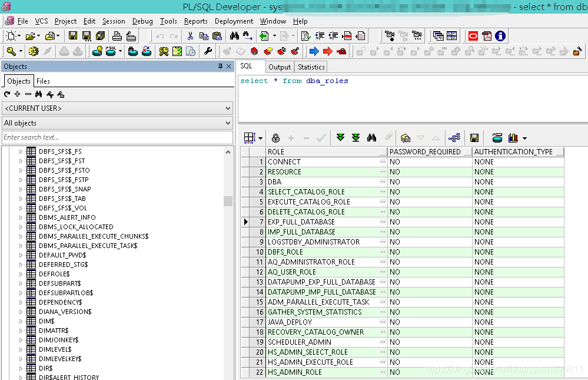
Task: Switch to the Statistics tab
Action: (311, 67)
